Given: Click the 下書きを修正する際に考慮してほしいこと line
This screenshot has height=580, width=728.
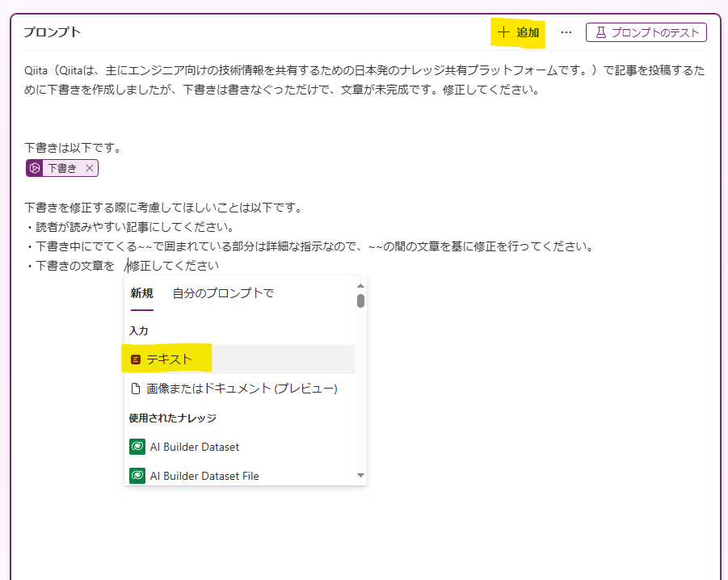Looking at the screenshot, I should (x=163, y=208).
